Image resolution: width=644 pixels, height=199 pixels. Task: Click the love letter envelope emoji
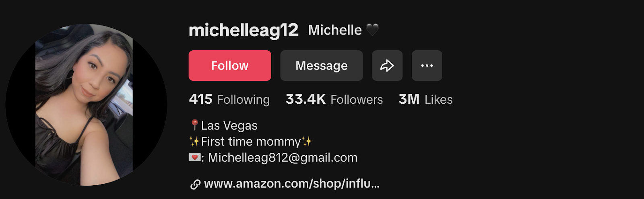195,158
